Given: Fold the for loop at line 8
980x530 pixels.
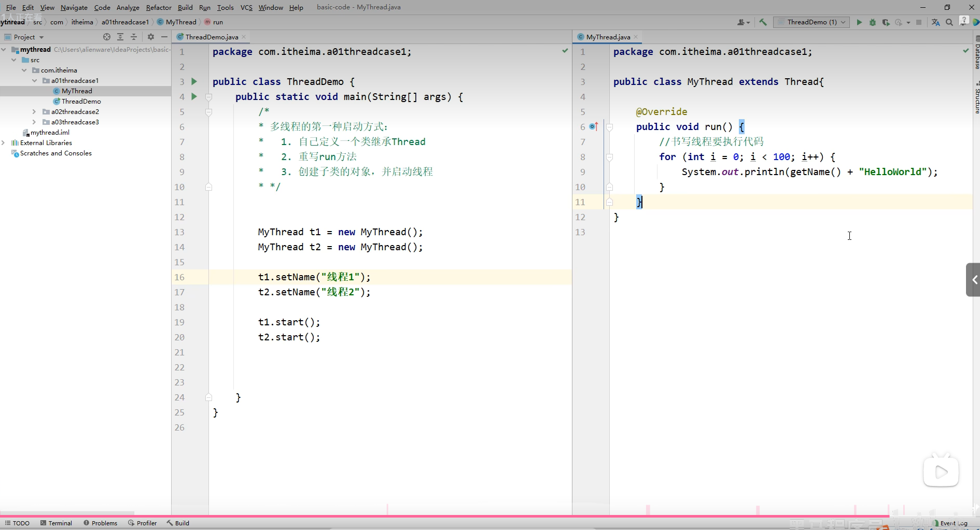Looking at the screenshot, I should pos(610,157).
